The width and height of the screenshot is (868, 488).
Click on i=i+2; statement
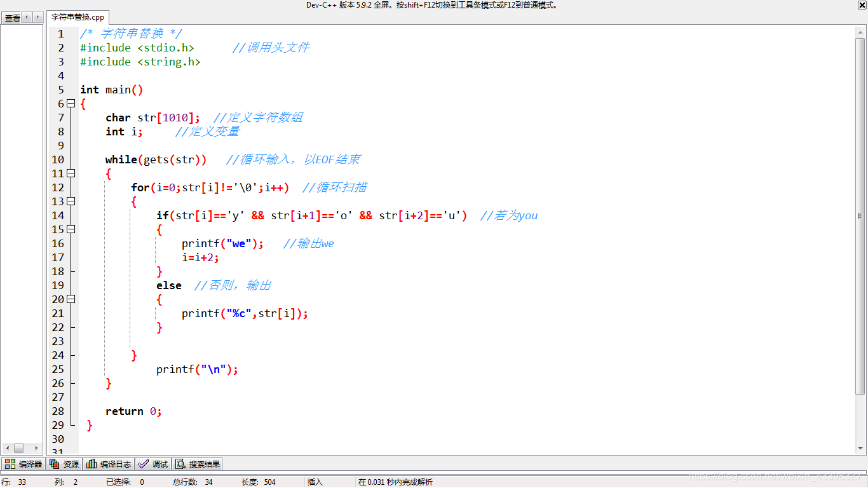[201, 257]
